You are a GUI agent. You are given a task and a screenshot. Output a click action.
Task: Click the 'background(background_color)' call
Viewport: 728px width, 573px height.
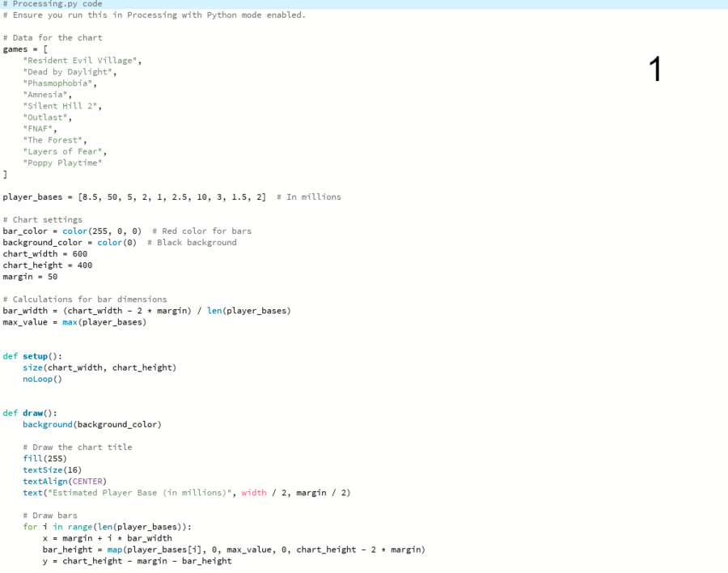pyautogui.click(x=92, y=425)
